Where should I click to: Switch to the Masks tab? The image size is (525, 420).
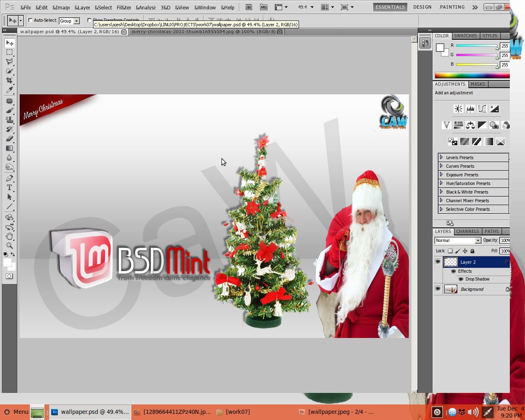pyautogui.click(x=478, y=84)
